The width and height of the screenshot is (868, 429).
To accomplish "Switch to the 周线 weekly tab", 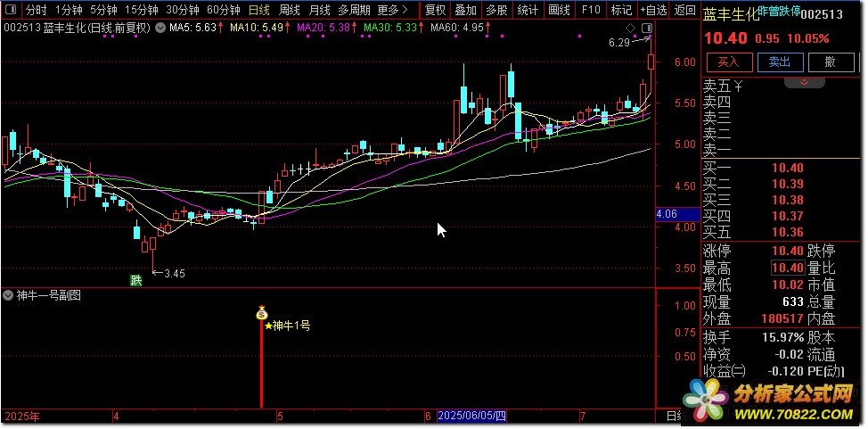I will point(289,10).
